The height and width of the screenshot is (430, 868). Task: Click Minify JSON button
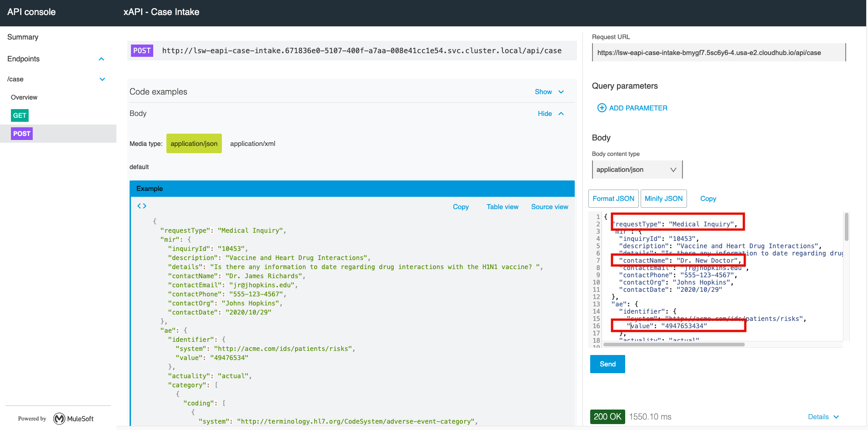point(663,199)
